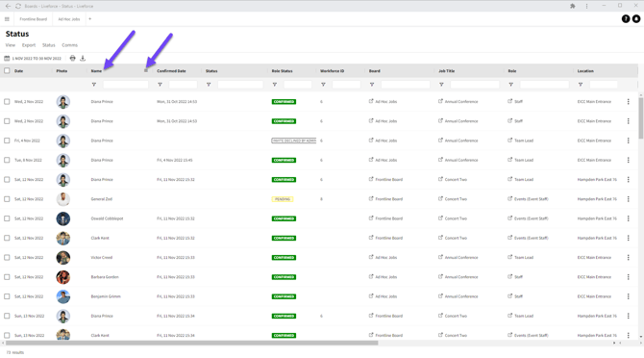The image size is (644, 358).
Task: Open row actions menu for Benjamin Grimm
Action: pos(628,296)
